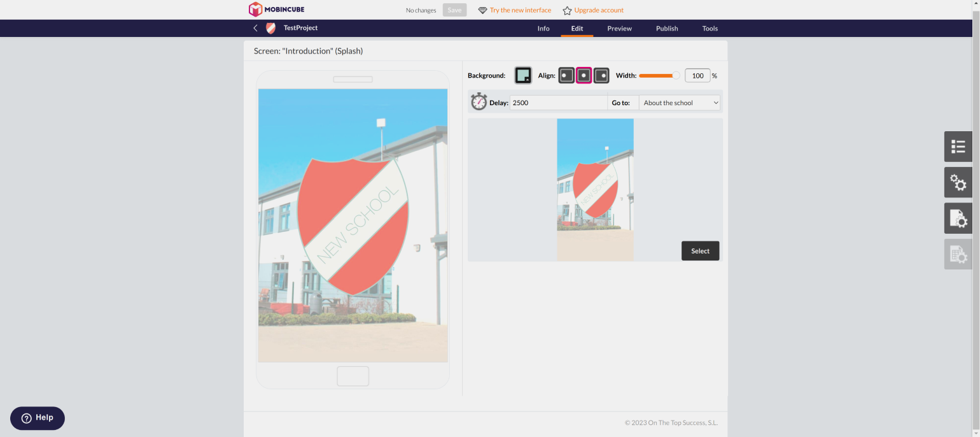Click the Width slider handle
The image size is (980, 437).
[676, 76]
